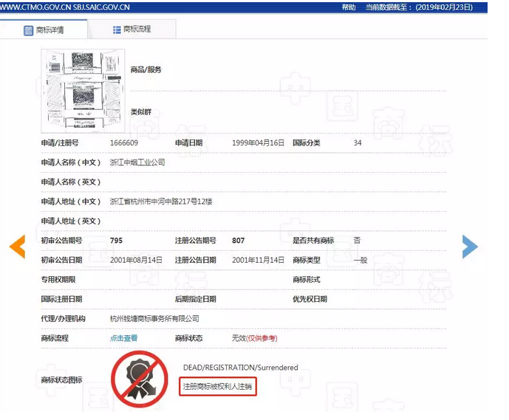Click the 优先权日期 label
The image size is (509, 420).
point(310,299)
